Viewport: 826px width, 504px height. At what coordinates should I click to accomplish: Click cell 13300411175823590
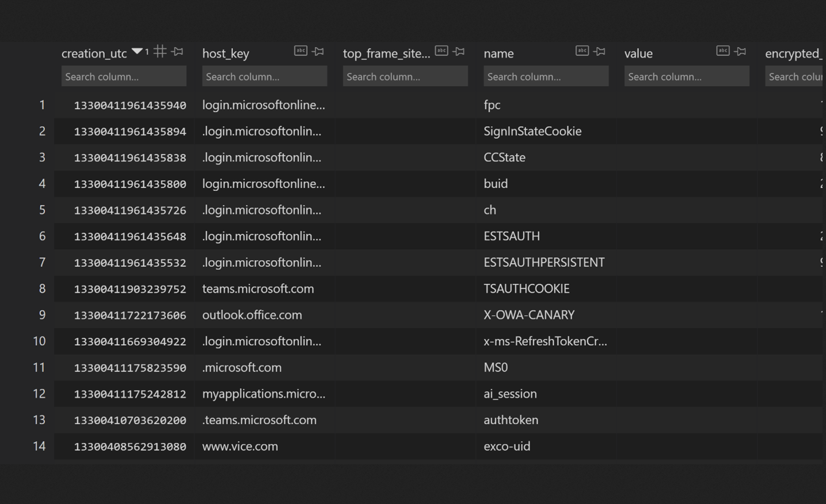[130, 368]
